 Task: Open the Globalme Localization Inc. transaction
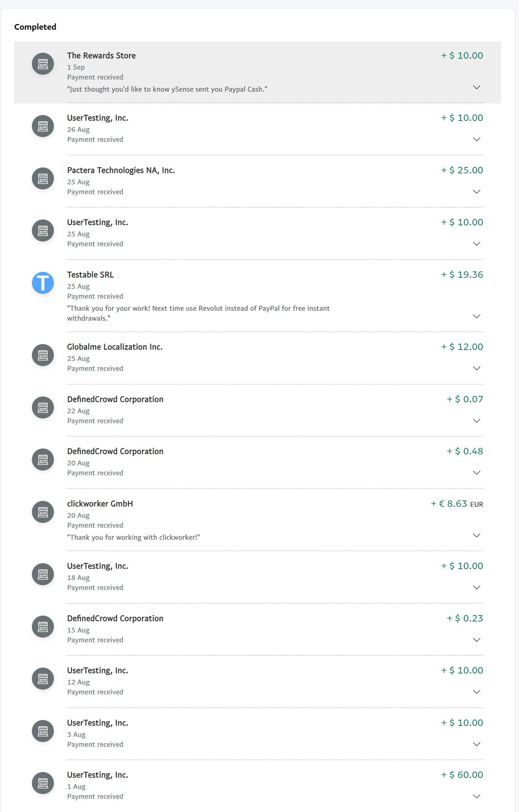click(257, 358)
